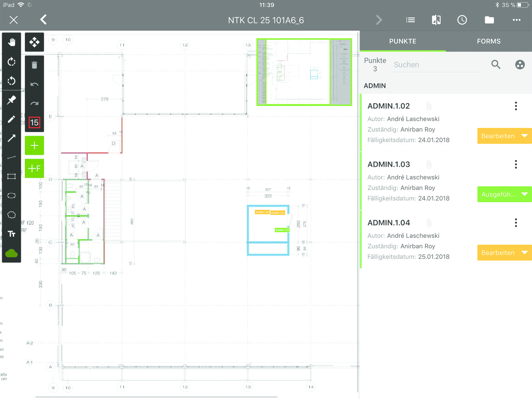Click the Suchen search field
This screenshot has width=532, height=399.
tap(437, 65)
